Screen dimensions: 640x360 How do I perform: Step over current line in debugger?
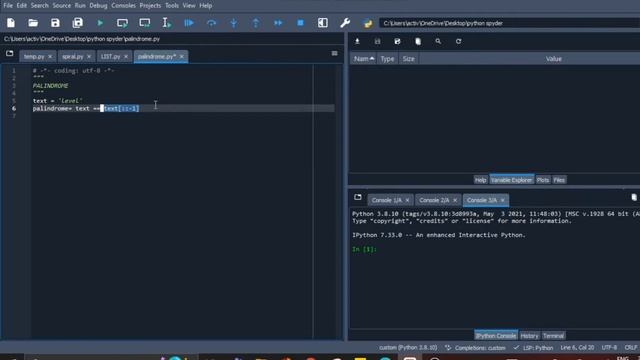click(x=211, y=23)
